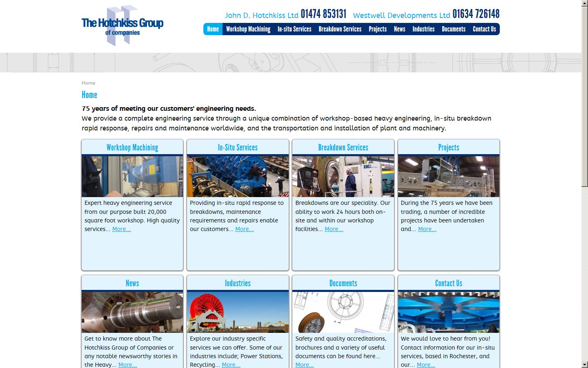Screen dimensions: 588x368
Task: Click the Workshop Machining milling machine image
Action: 132,177
